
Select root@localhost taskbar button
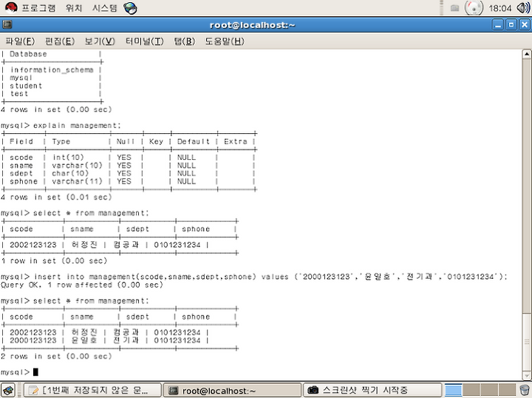232,390
